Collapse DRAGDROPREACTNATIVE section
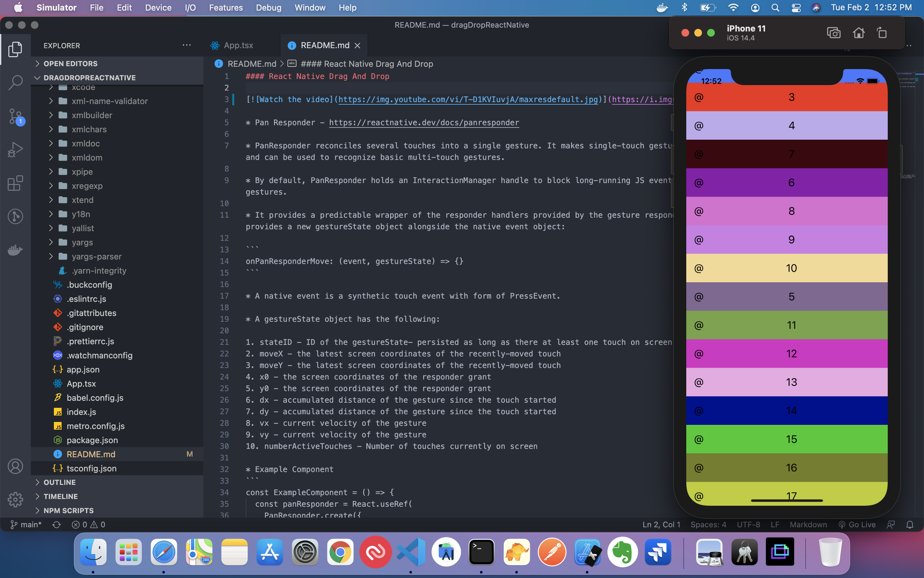 117,78
